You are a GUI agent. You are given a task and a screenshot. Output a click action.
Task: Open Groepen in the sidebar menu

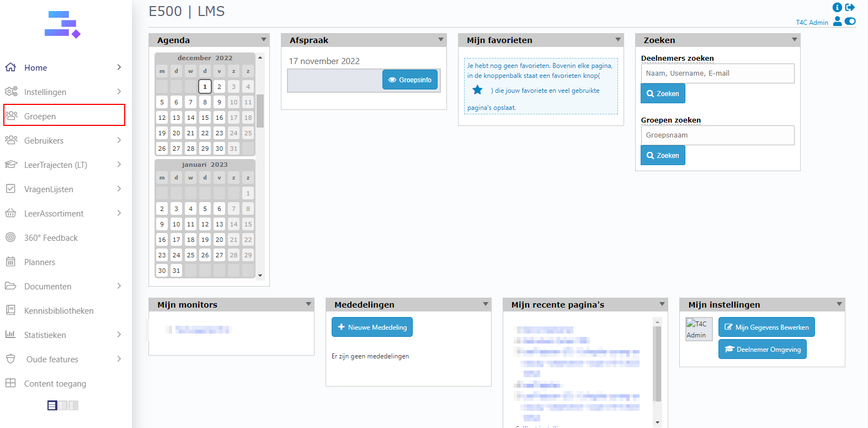click(40, 116)
